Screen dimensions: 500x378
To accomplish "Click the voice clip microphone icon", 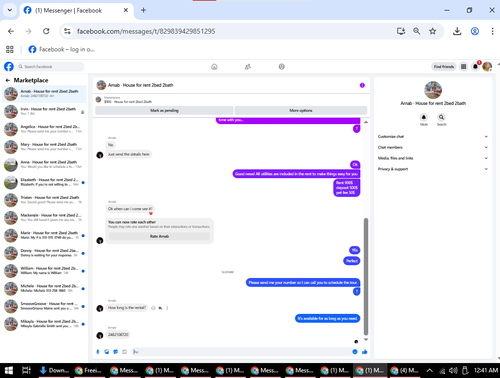I will pyautogui.click(x=98, y=352).
